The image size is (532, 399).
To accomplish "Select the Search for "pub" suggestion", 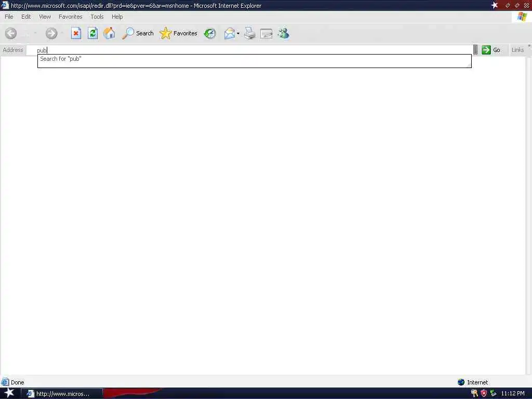I will pos(254,59).
